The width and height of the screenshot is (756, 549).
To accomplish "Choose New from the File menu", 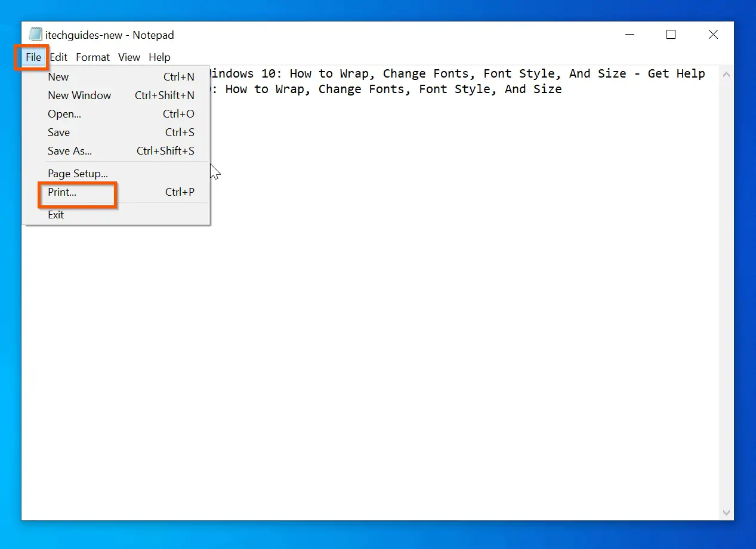I will [116, 77].
